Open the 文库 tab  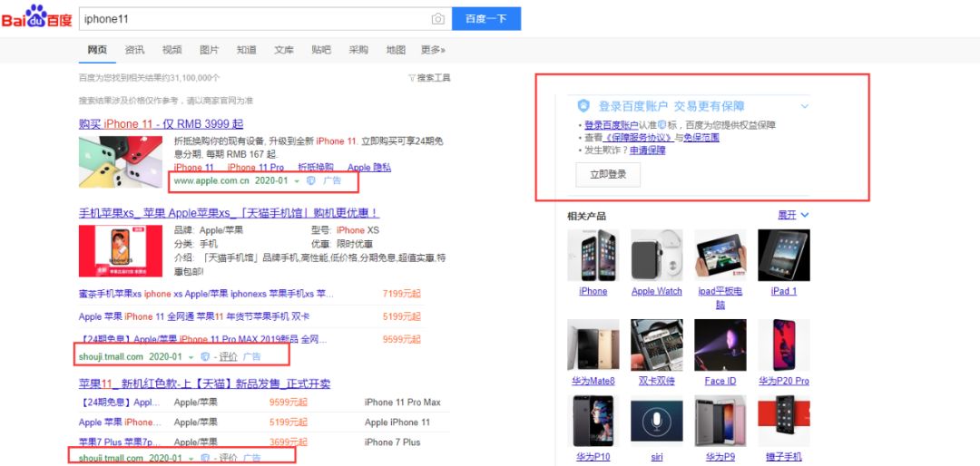284,50
